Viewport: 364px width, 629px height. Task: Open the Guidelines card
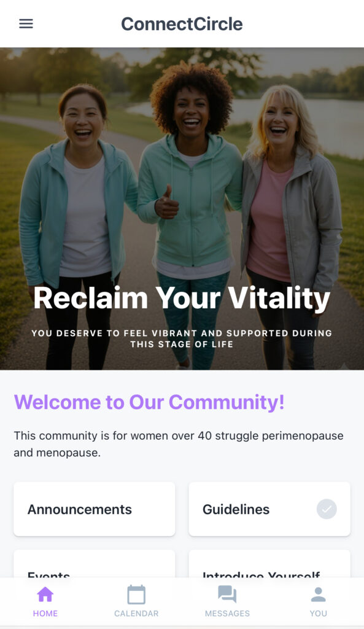(269, 509)
